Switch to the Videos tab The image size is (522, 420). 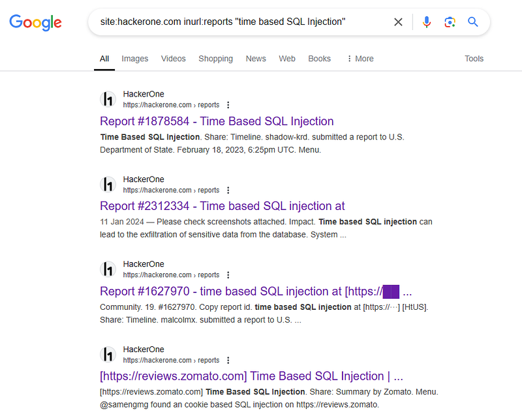click(x=174, y=59)
